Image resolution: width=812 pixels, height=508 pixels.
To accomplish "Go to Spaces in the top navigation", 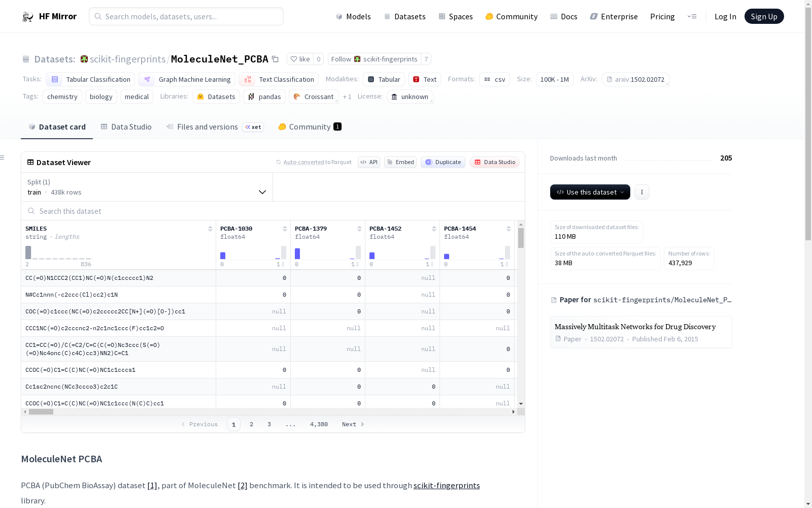I will [456, 17].
